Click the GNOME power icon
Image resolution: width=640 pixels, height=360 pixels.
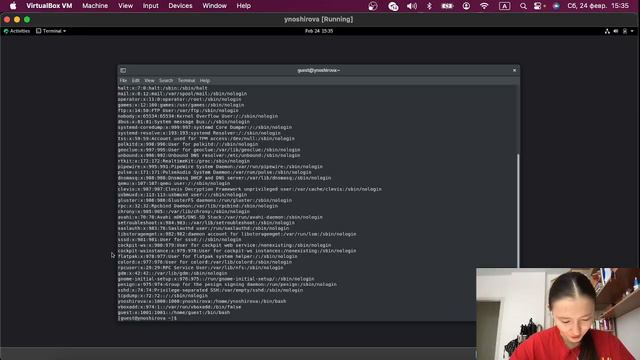click(624, 31)
